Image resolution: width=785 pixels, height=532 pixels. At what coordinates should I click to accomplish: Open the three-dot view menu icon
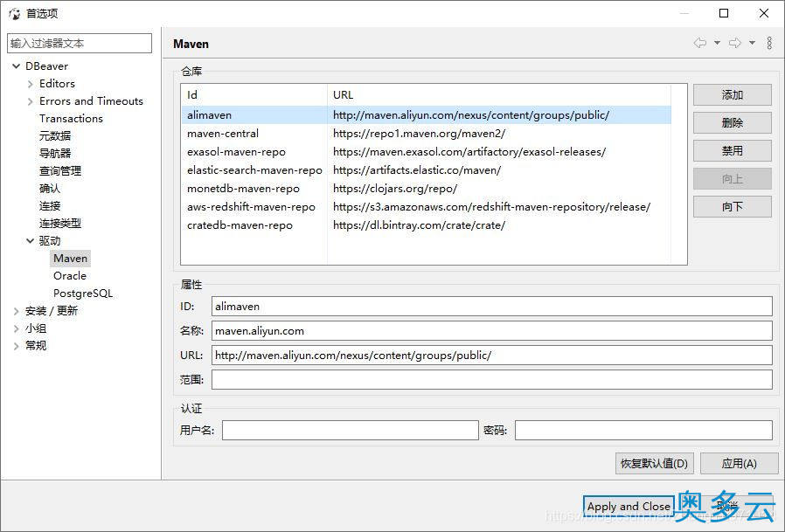tap(769, 43)
